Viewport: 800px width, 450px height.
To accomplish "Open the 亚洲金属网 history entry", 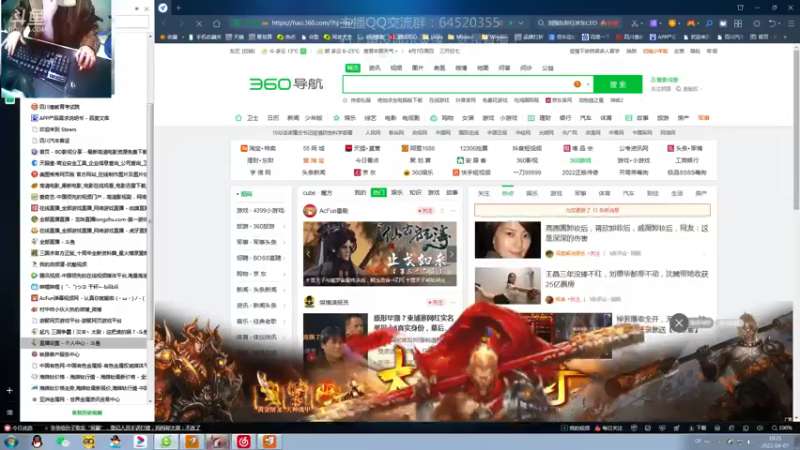I will pyautogui.click(x=76, y=399).
